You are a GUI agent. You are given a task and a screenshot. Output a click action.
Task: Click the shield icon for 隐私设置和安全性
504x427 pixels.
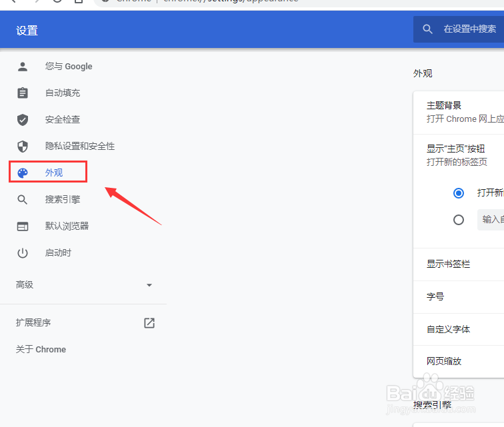23,146
